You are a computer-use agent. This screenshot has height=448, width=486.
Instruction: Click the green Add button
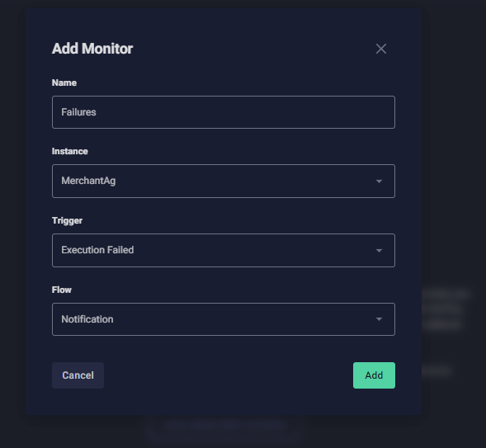pyautogui.click(x=374, y=375)
